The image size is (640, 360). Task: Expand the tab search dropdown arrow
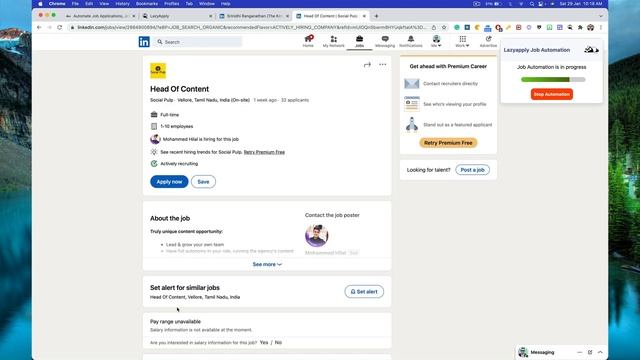[600, 16]
